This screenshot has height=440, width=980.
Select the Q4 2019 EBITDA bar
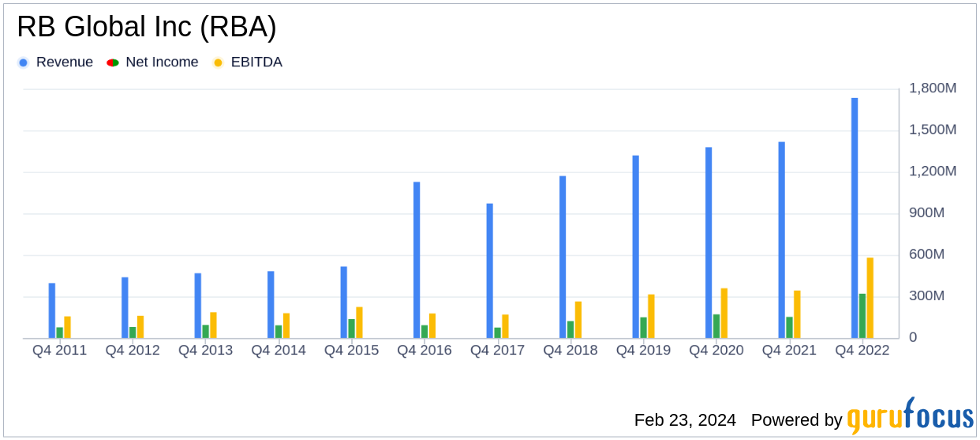pos(651,316)
